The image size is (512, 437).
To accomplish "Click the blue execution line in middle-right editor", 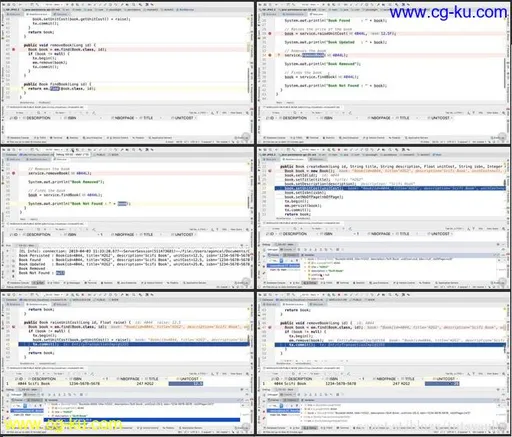I will pyautogui.click(x=390, y=188).
